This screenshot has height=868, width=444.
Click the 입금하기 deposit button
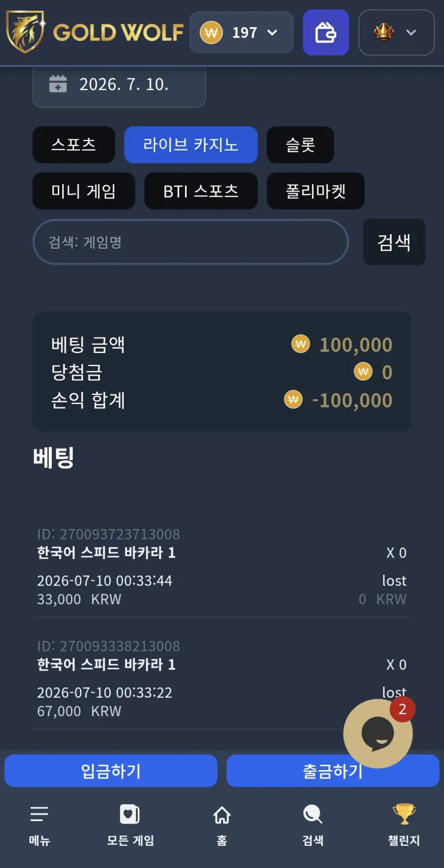[x=111, y=771]
